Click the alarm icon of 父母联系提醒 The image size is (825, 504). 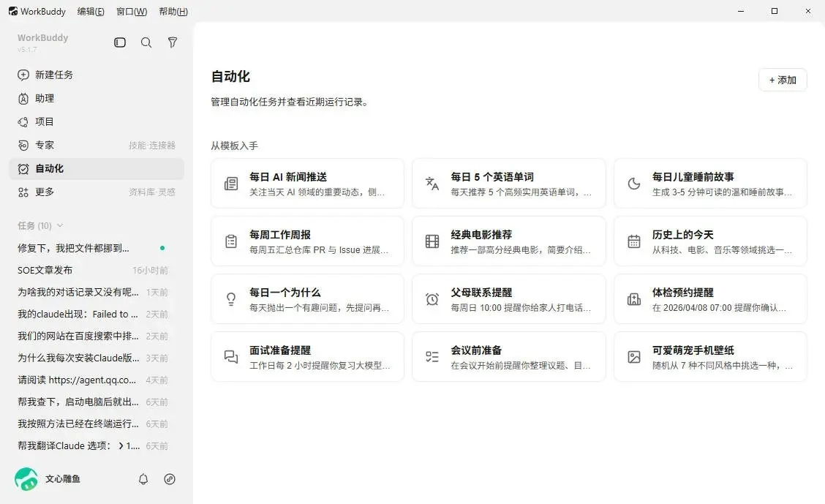[x=432, y=299]
